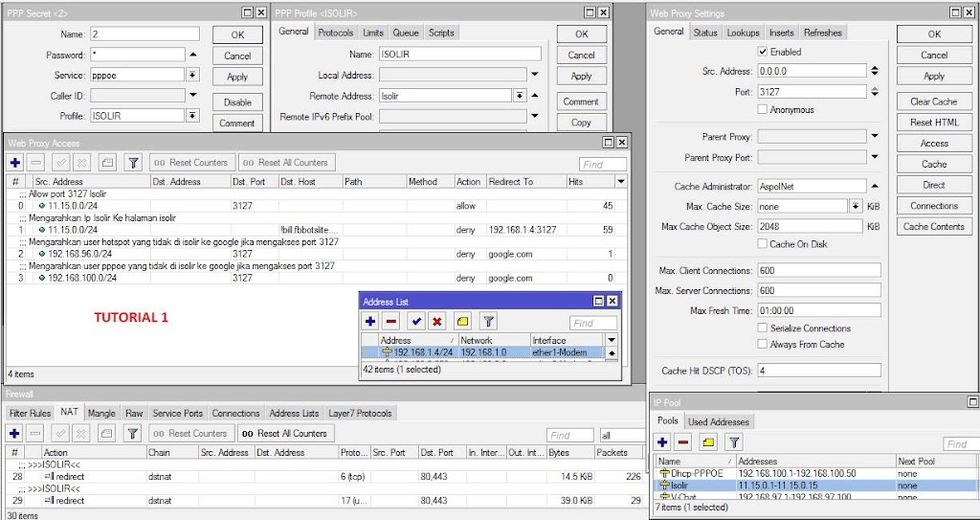This screenshot has width=980, height=520.
Task: Open Max. Cache Size dropdown
Action: click(856, 207)
